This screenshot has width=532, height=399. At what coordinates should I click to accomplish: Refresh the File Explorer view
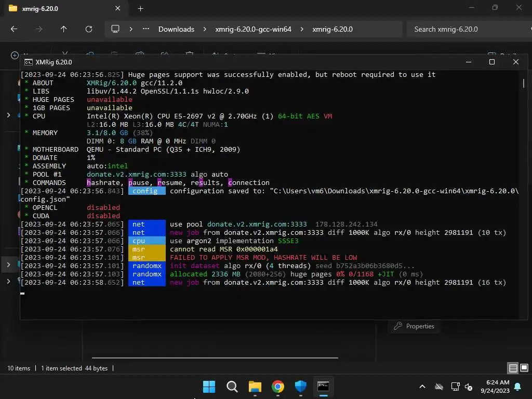coord(89,29)
